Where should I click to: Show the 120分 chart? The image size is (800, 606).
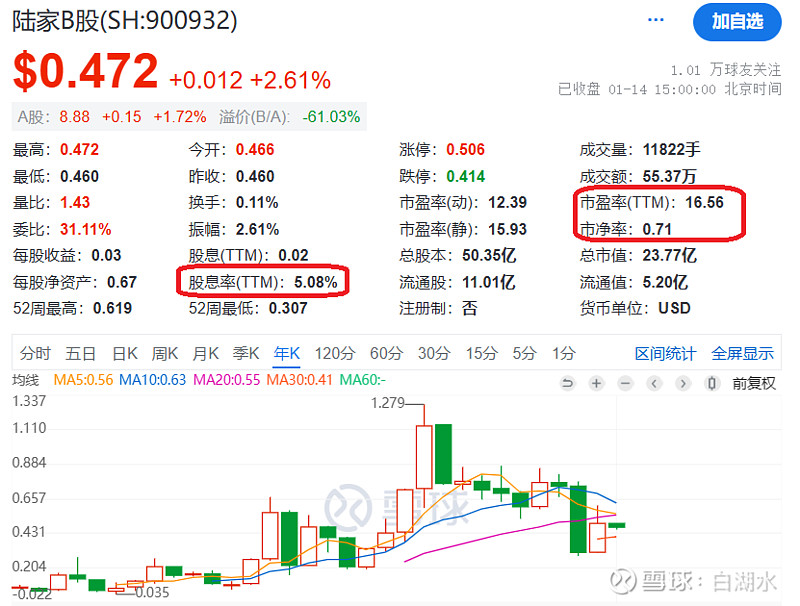[335, 353]
